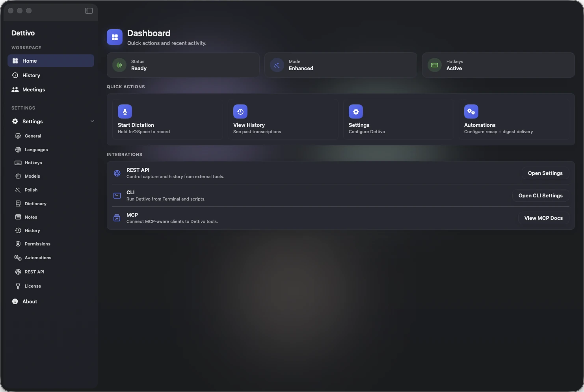Click the Start Dictation microphone icon

(x=125, y=111)
